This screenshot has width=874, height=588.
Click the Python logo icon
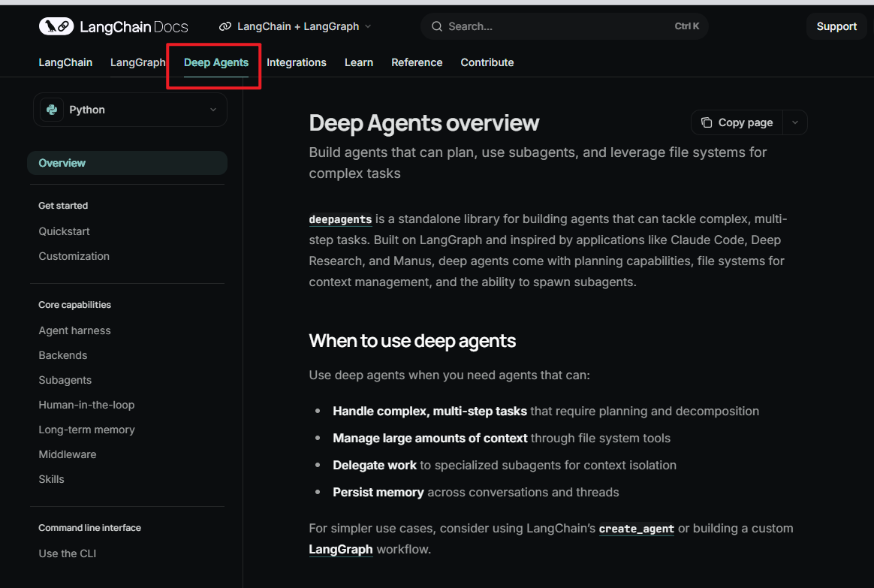52,110
